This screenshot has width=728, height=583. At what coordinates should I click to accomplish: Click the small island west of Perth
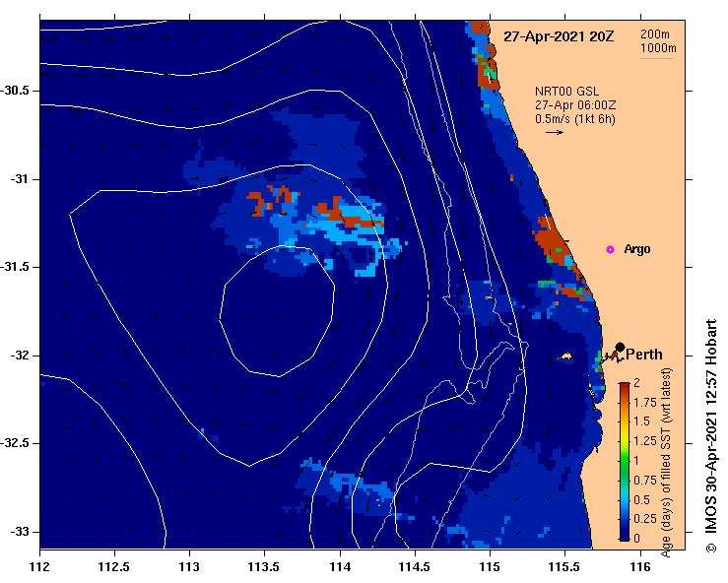pos(565,356)
